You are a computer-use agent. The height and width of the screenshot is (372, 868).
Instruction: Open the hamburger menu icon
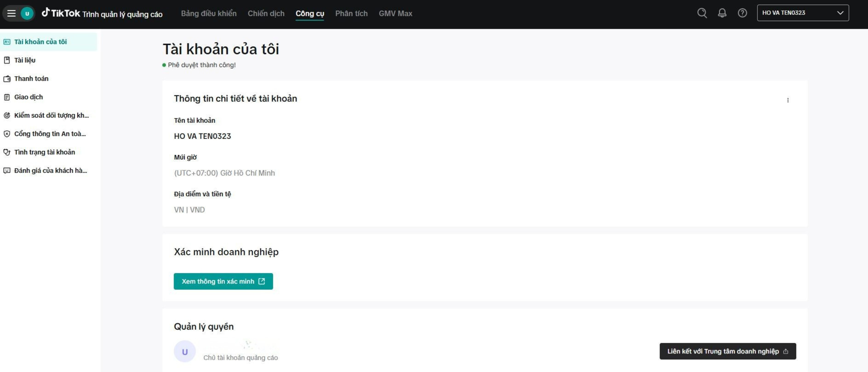coord(11,13)
